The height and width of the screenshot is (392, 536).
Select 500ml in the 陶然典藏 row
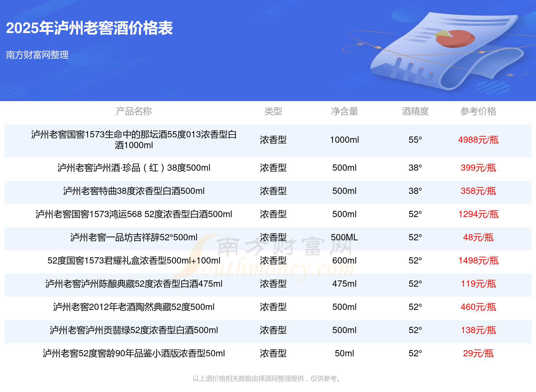tap(344, 307)
